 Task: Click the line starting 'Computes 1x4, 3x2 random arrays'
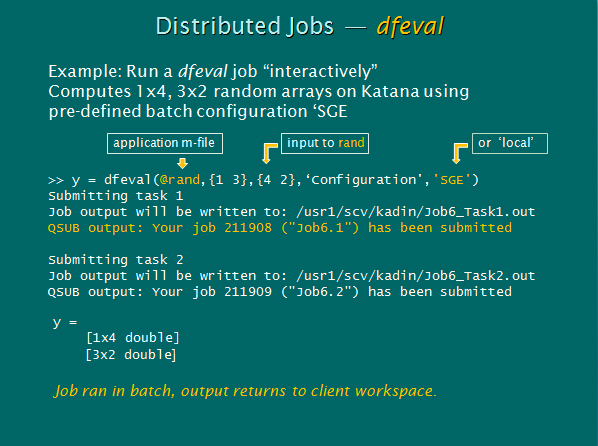click(x=259, y=92)
